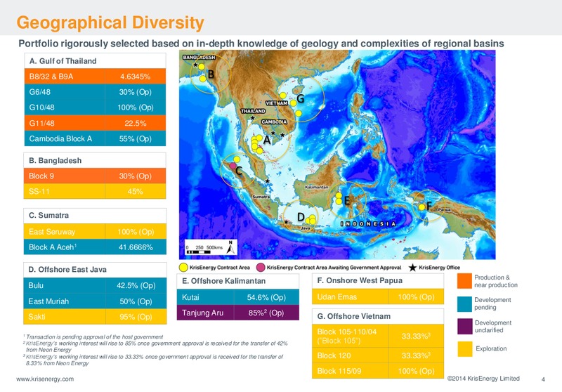Click the G6/48 table row
Image resolution: width=562 pixels, height=392 pixels.
point(96,92)
